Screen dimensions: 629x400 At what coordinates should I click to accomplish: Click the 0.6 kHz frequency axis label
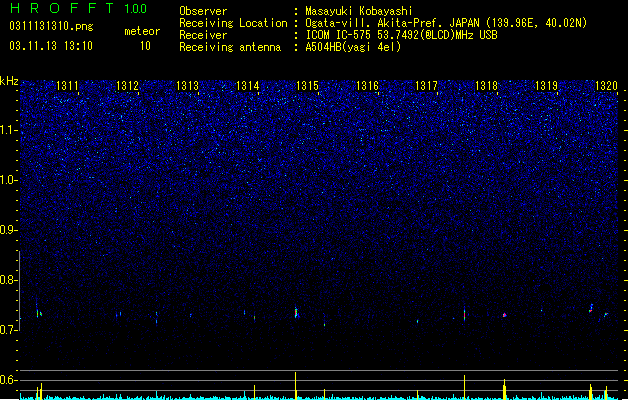point(9,380)
